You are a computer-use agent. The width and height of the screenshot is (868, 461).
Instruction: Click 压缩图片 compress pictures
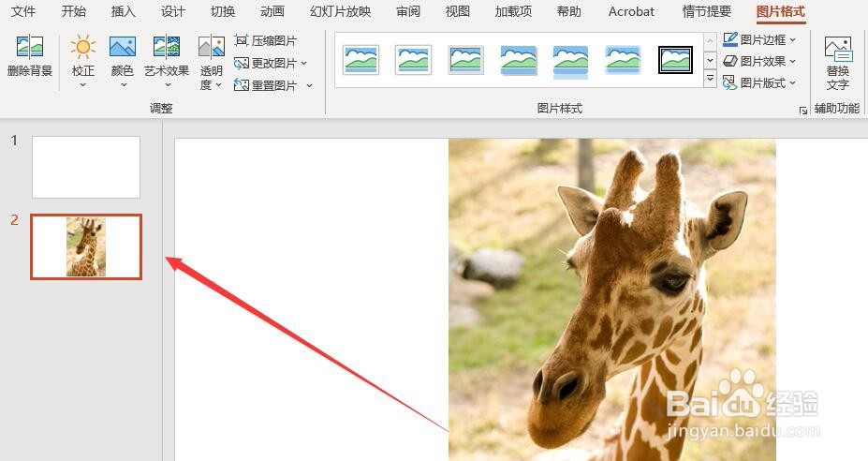point(266,41)
